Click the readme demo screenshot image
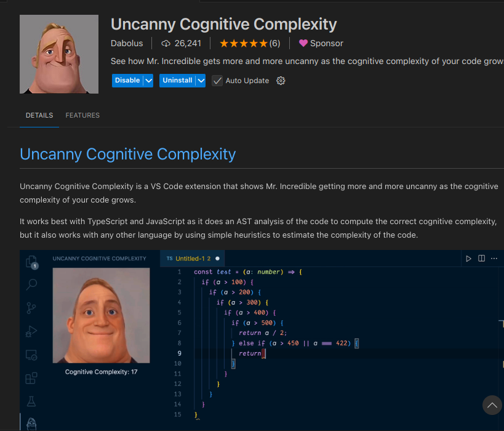The image size is (504, 431). (x=262, y=340)
